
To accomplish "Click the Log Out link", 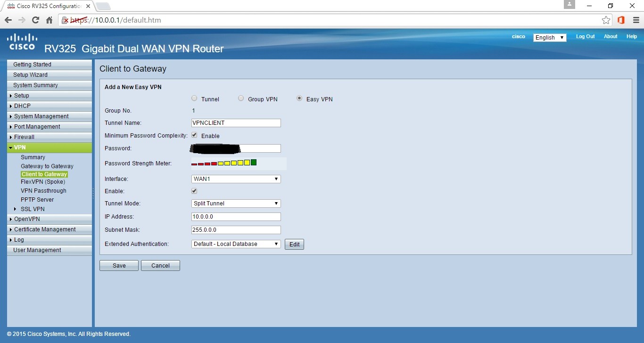I will (x=585, y=37).
